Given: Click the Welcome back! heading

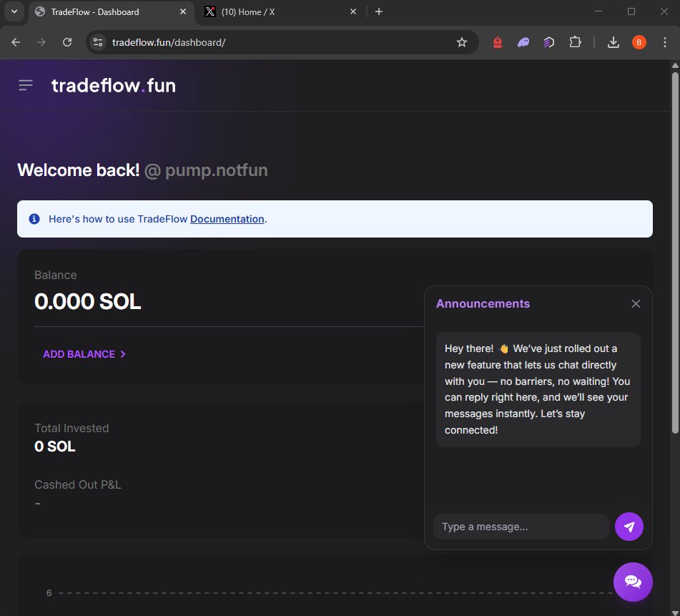Looking at the screenshot, I should point(79,170).
